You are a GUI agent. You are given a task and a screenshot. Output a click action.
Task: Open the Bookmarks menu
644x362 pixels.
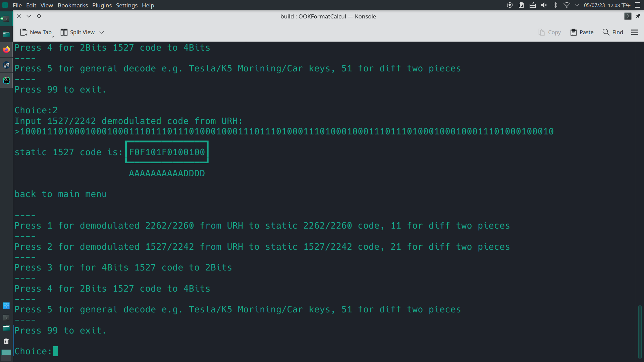pyautogui.click(x=72, y=5)
